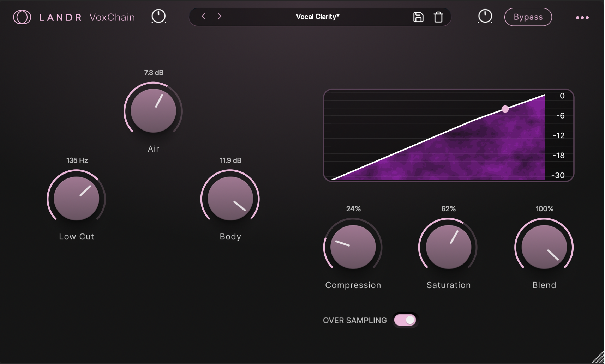The width and height of the screenshot is (605, 364).
Task: Click the Compression knob
Action: click(x=353, y=247)
